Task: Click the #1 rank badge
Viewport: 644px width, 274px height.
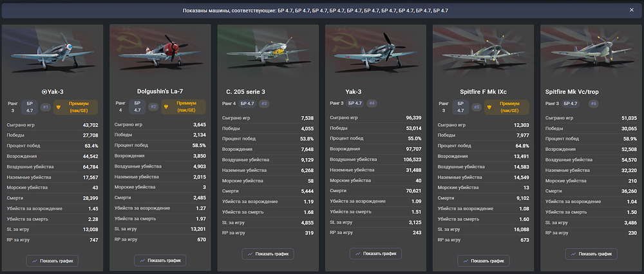Action: pyautogui.click(x=45, y=107)
